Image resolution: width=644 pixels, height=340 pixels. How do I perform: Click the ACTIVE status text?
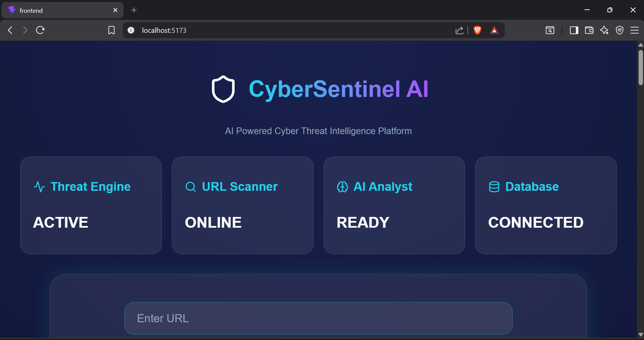(x=61, y=222)
